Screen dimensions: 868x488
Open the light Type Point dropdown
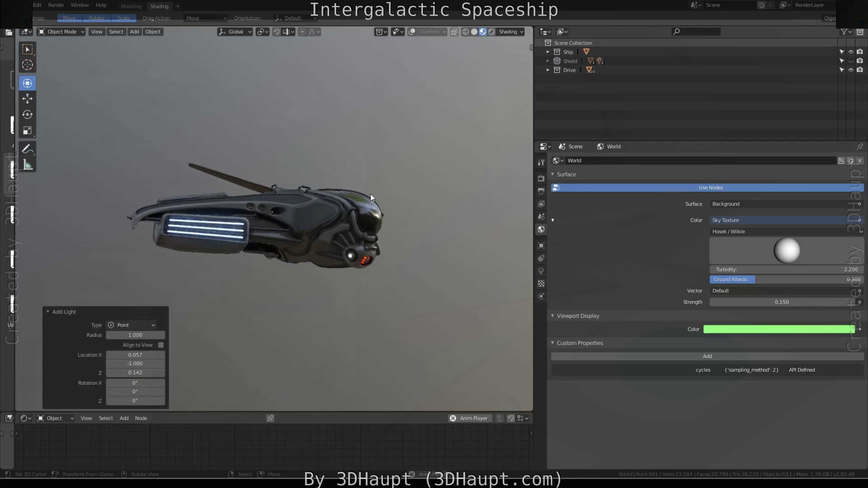pyautogui.click(x=131, y=325)
